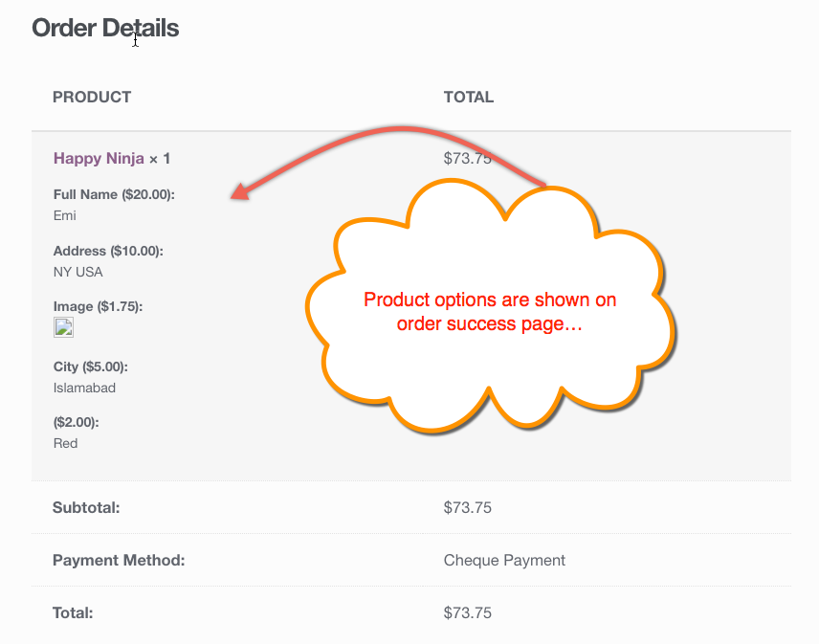
Task: Open the Happy Ninja product link
Action: pyautogui.click(x=99, y=158)
